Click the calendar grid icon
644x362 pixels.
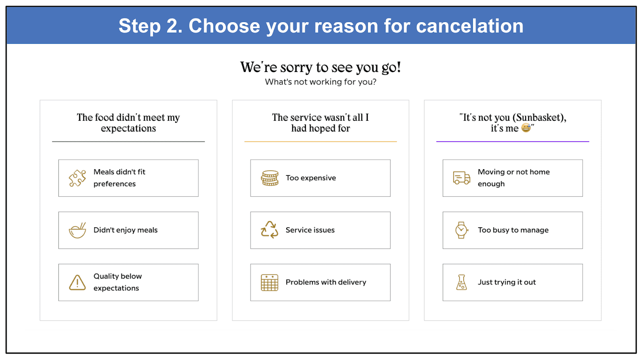(x=270, y=282)
